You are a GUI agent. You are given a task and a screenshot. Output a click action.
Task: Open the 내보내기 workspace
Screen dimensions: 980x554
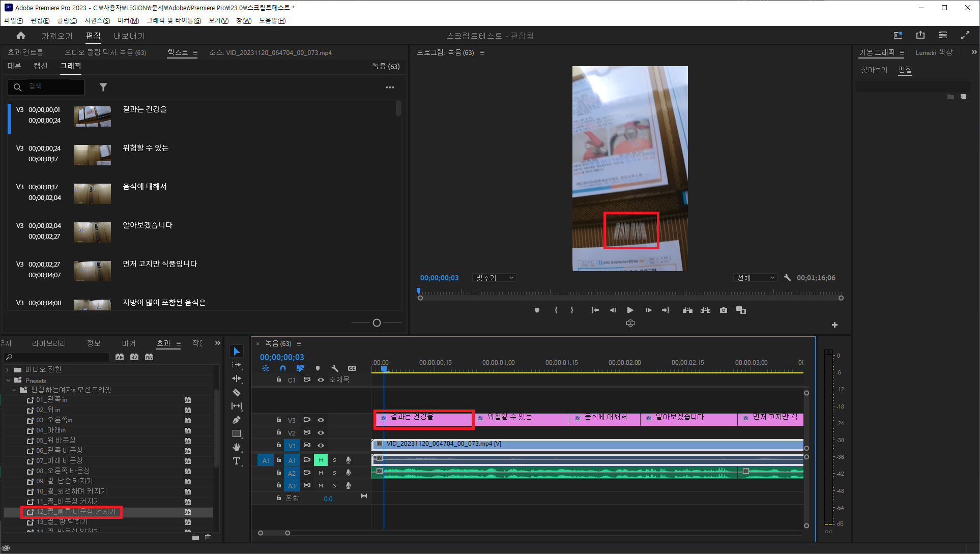[x=129, y=36]
